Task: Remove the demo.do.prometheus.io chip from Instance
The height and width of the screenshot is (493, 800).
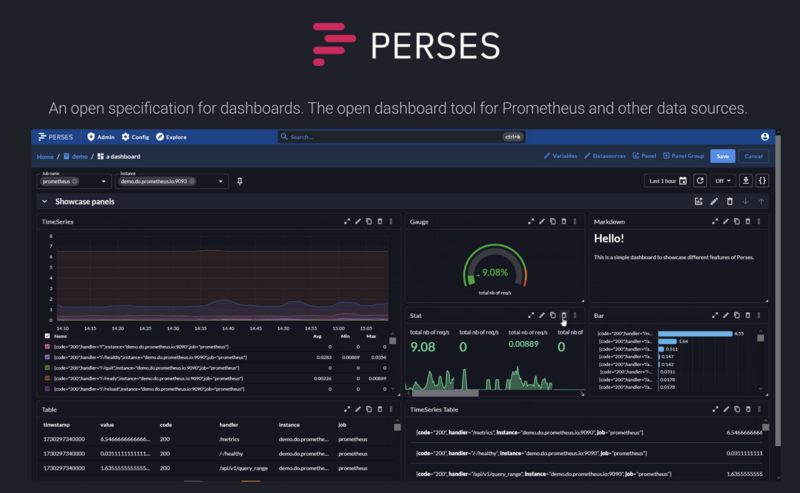Action: click(x=192, y=181)
